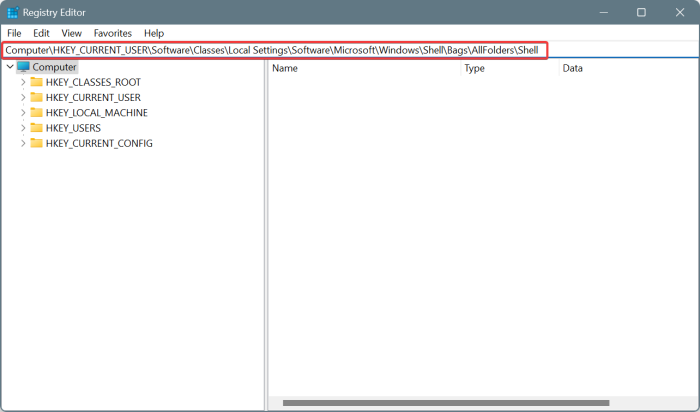Select the Computer monitor icon
Image resolution: width=700 pixels, height=412 pixels.
[x=23, y=67]
